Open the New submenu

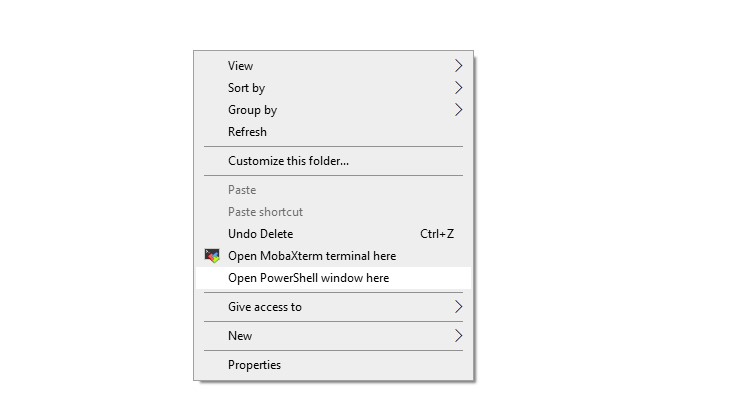(240, 336)
